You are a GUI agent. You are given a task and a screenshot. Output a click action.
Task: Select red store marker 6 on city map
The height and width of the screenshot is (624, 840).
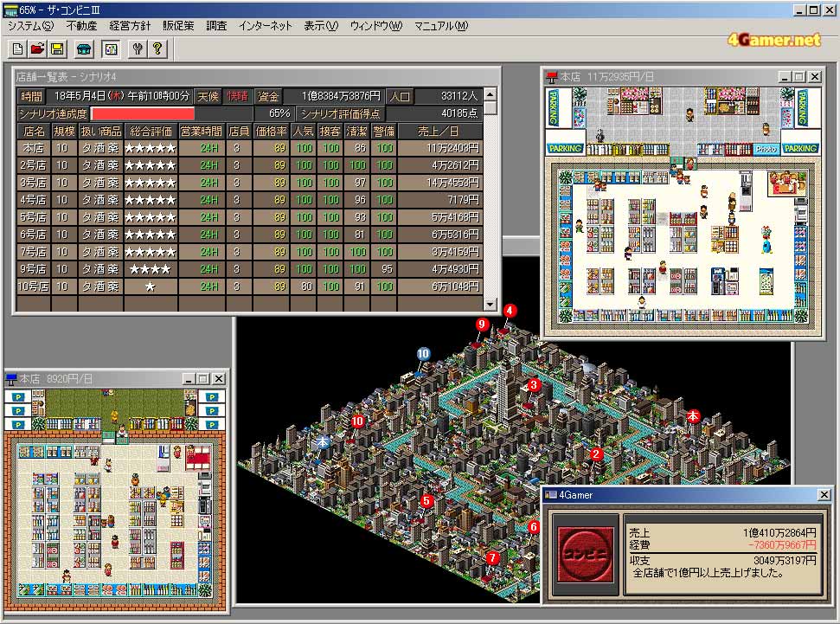tap(533, 526)
